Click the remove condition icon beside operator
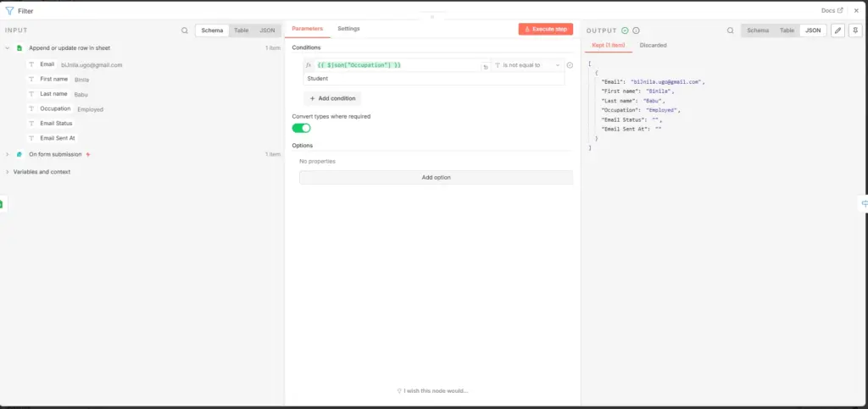Screen dimensions: 868x409 pyautogui.click(x=570, y=65)
